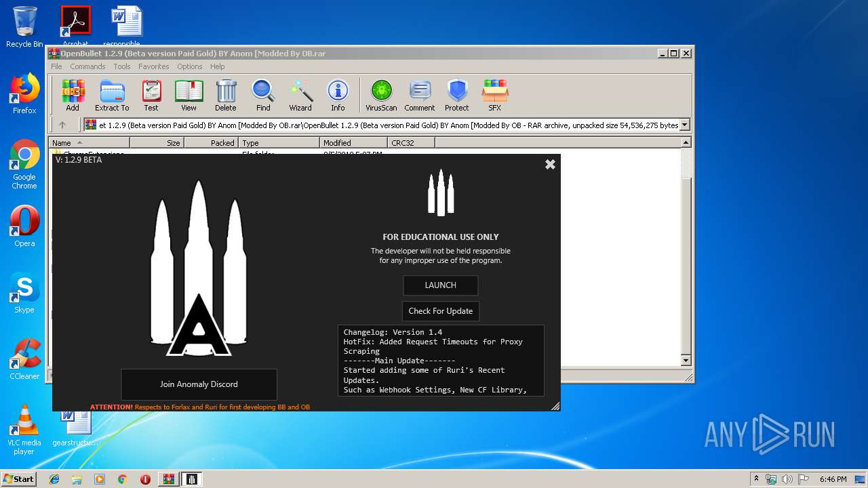The height and width of the screenshot is (488, 868).
Task: Click the Action Center flag icon
Action: tap(803, 479)
